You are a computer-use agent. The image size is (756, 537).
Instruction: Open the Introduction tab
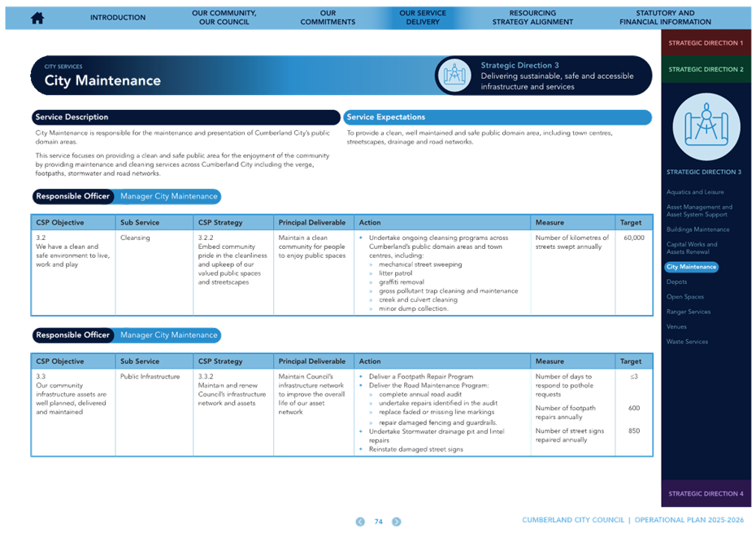tap(118, 17)
